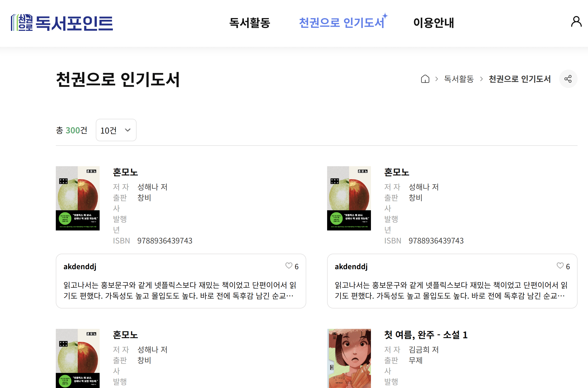Click the first 혼모노 book cover
Viewport: 588px width, 388px height.
(x=78, y=199)
